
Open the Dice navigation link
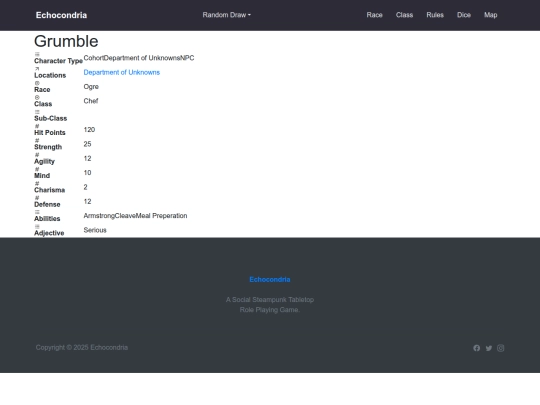[x=464, y=15]
